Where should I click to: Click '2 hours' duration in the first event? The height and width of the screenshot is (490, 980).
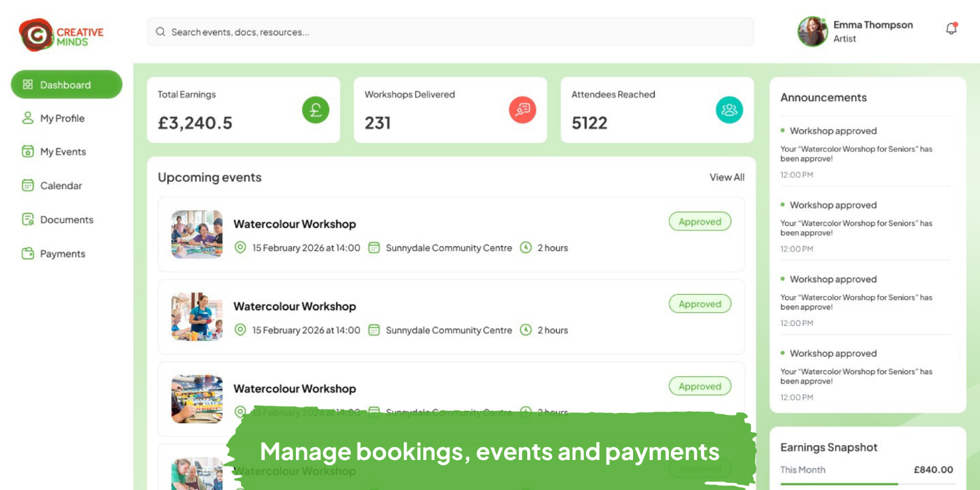point(553,248)
